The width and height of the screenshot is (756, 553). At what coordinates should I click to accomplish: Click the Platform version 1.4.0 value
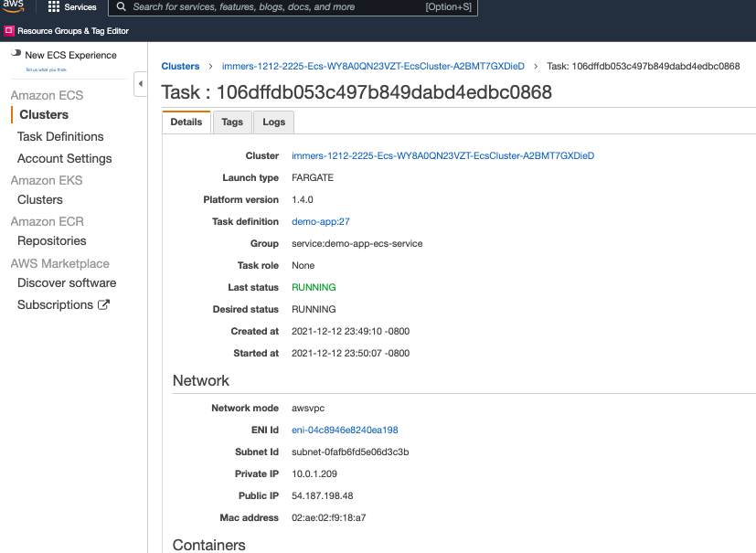click(x=303, y=199)
